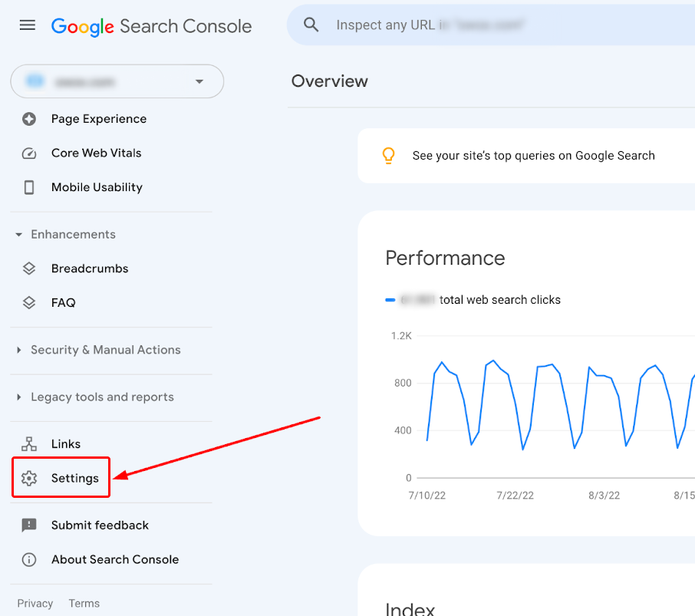Image resolution: width=695 pixels, height=616 pixels.
Task: Open About Search Console
Action: tap(115, 560)
